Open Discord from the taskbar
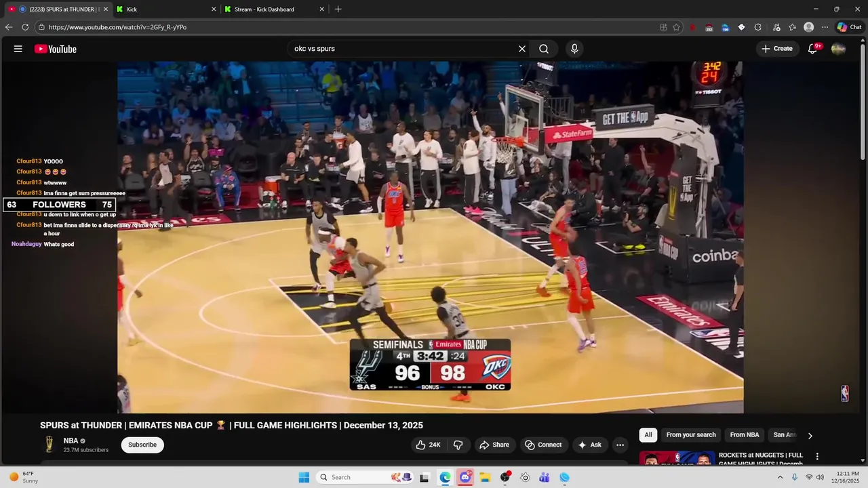Screen dimensions: 868x488 [x=465, y=477]
